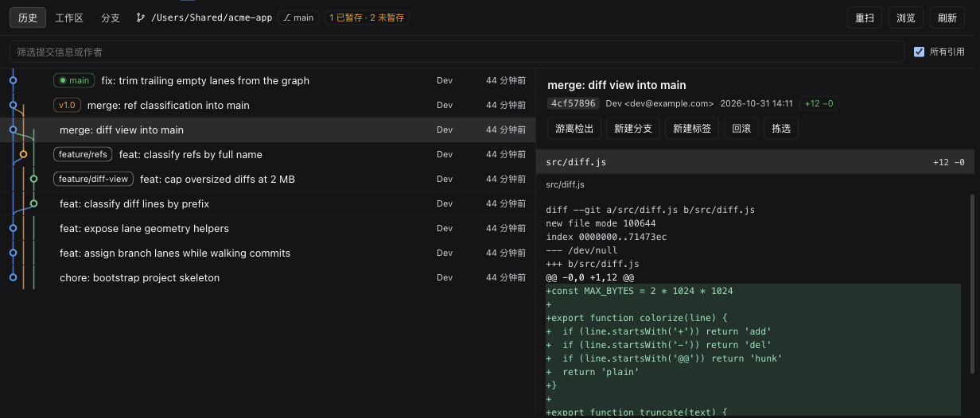The width and height of the screenshot is (980, 418).
Task: Uncheck the 所有引用 checkbox
Action: (920, 52)
